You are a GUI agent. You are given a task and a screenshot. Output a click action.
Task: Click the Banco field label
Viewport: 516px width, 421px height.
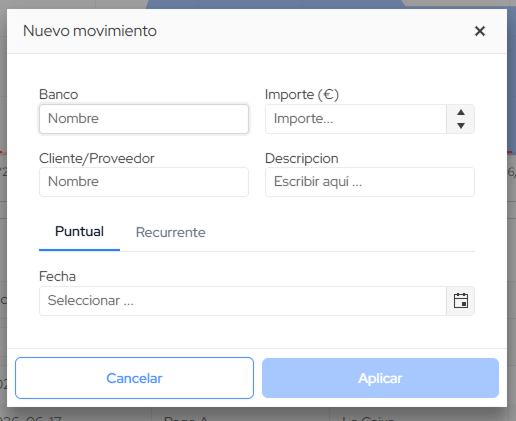tap(59, 94)
